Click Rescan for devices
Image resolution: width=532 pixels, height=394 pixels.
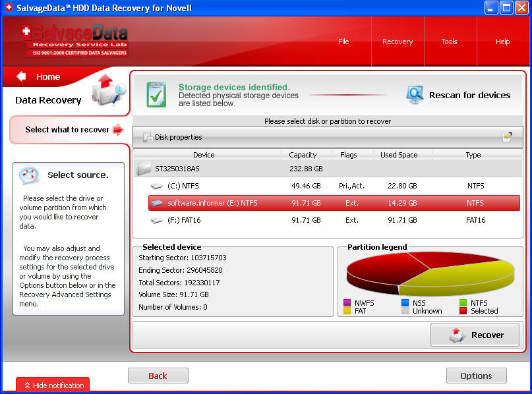[469, 95]
